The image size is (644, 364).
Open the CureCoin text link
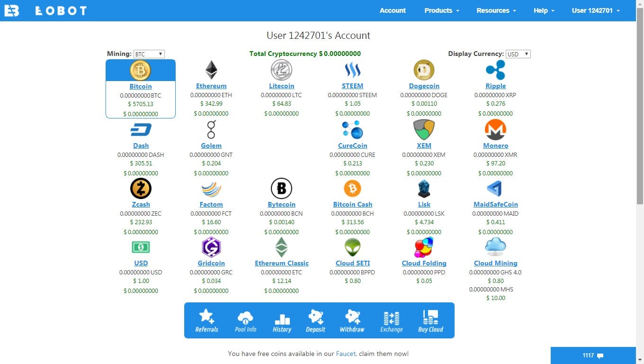coord(352,146)
